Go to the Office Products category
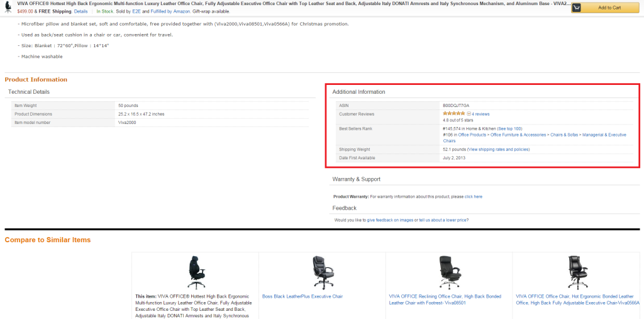The height and width of the screenshot is (319, 644). pos(472,135)
